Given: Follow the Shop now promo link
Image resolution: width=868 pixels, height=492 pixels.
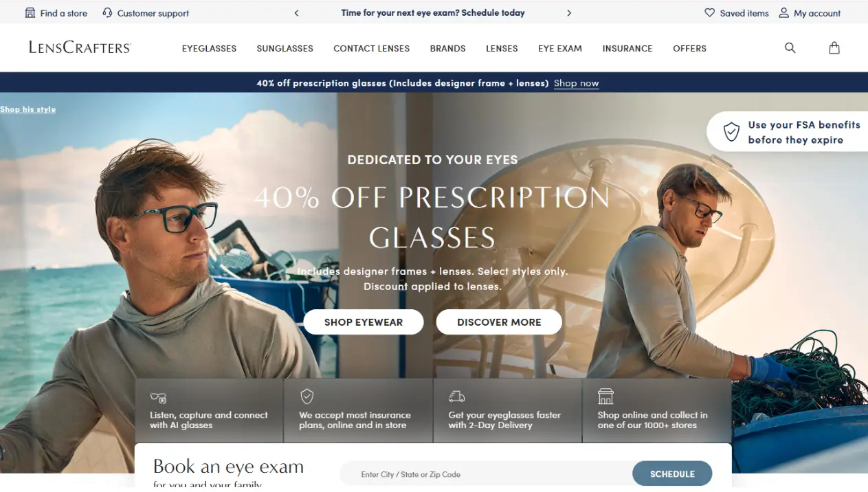Looking at the screenshot, I should [x=576, y=83].
